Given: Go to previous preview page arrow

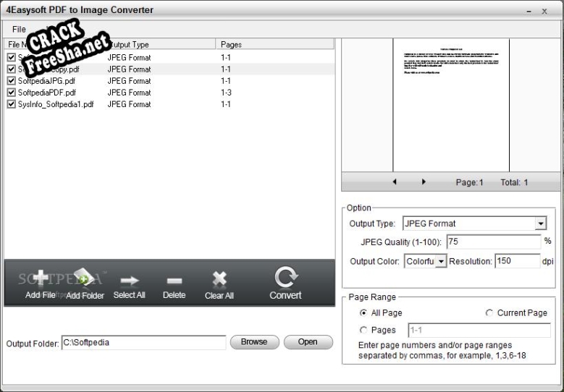Looking at the screenshot, I should point(395,182).
